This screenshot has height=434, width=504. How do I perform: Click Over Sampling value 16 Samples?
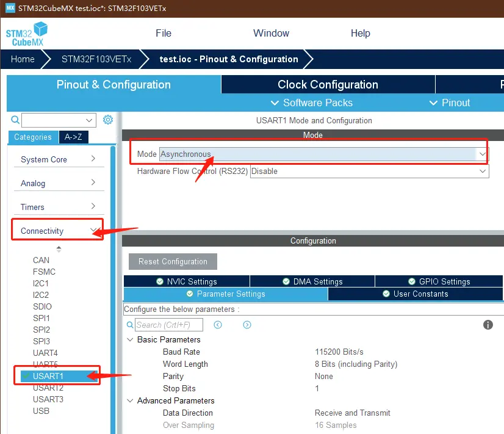pyautogui.click(x=336, y=425)
